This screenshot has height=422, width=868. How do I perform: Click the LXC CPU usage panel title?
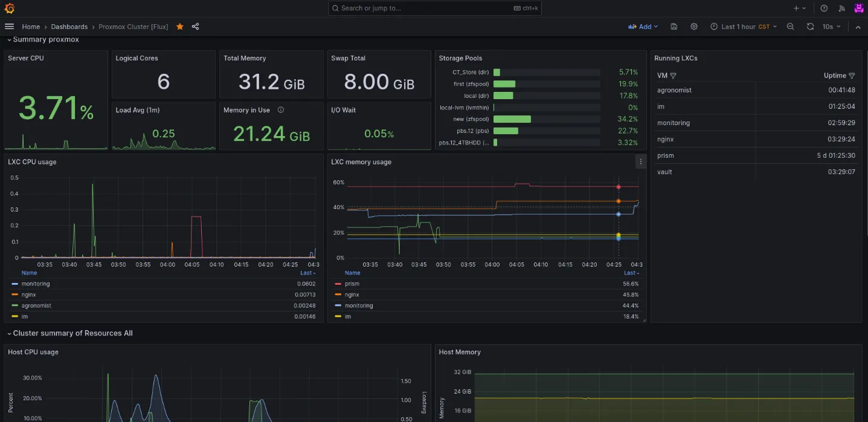click(x=32, y=162)
